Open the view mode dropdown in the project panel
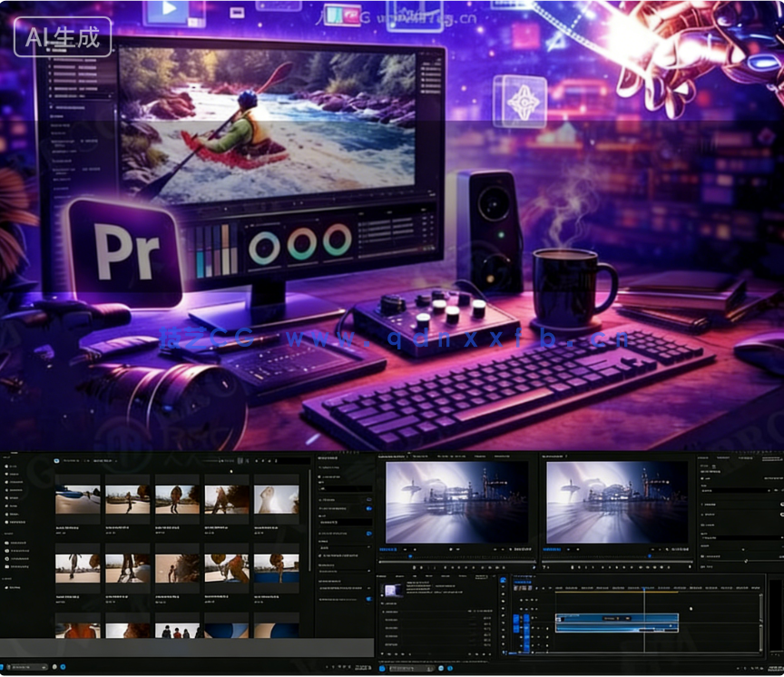The image size is (784, 677). (239, 461)
